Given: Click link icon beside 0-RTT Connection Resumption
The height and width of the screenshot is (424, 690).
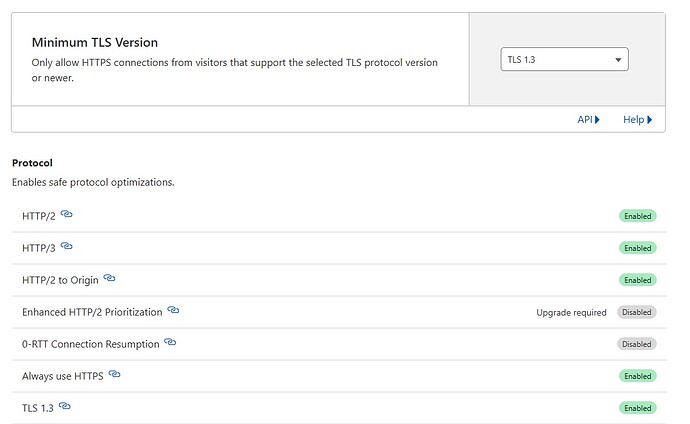Looking at the screenshot, I should [x=170, y=343].
